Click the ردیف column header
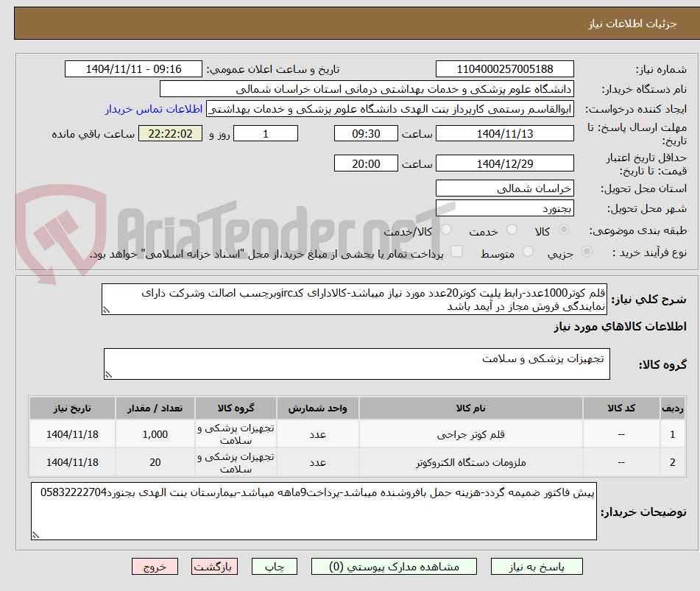700x591 pixels. (x=672, y=408)
